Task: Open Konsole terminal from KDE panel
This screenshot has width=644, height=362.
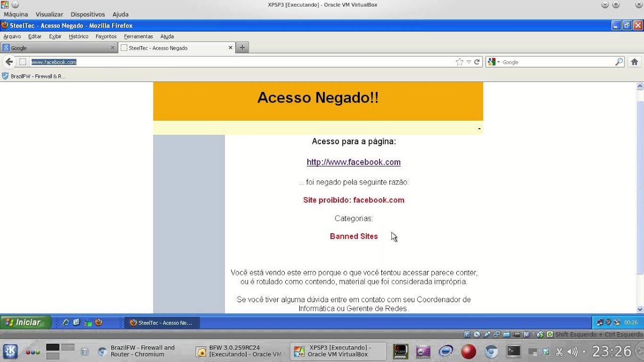Action: click(514, 351)
